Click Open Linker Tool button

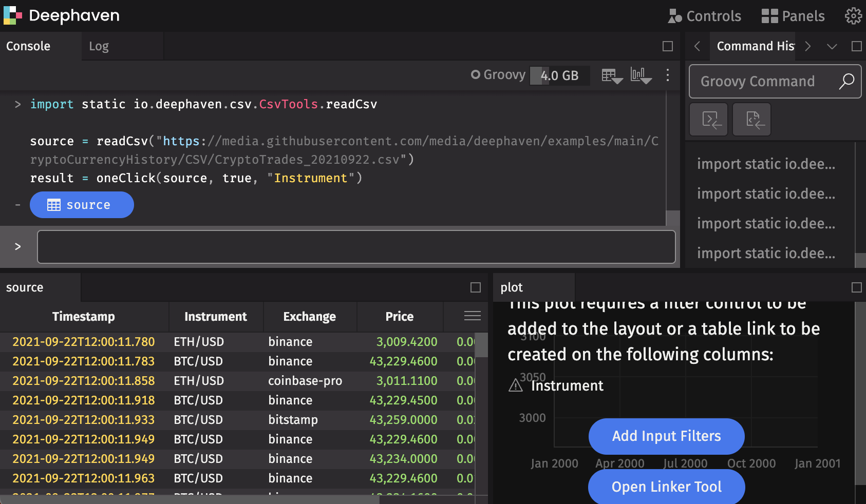[666, 487]
